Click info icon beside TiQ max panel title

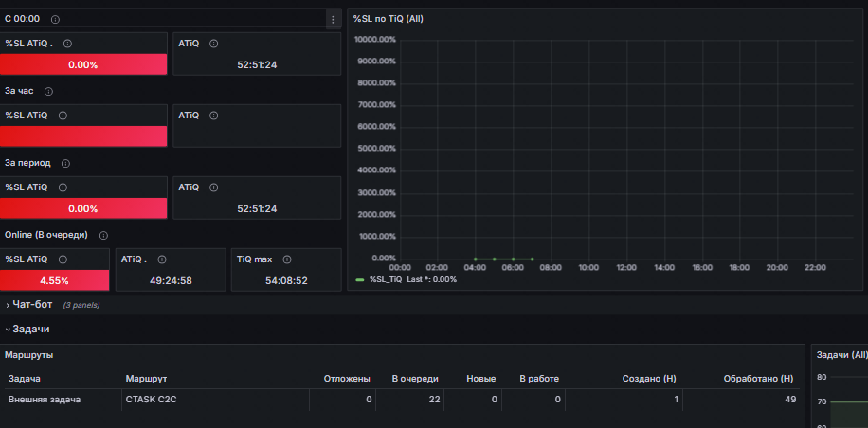[287, 259]
